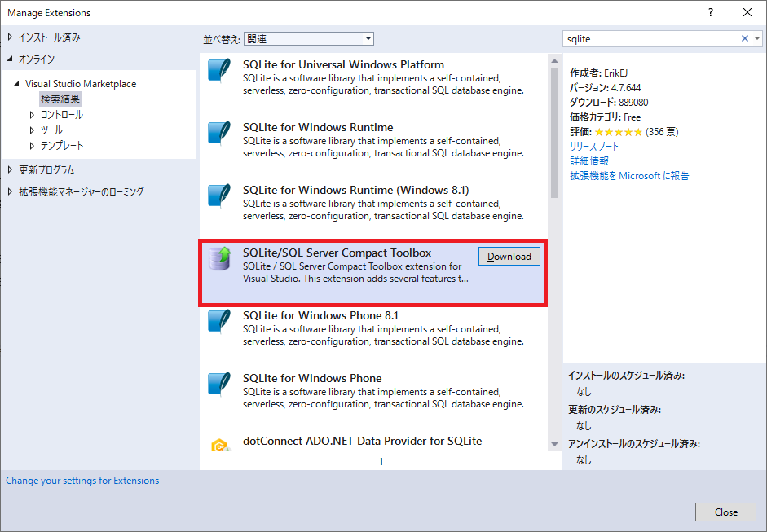Download the SQLite/SQL Server Compact Toolbox extension
Viewport: 767px width, 532px height.
point(509,256)
